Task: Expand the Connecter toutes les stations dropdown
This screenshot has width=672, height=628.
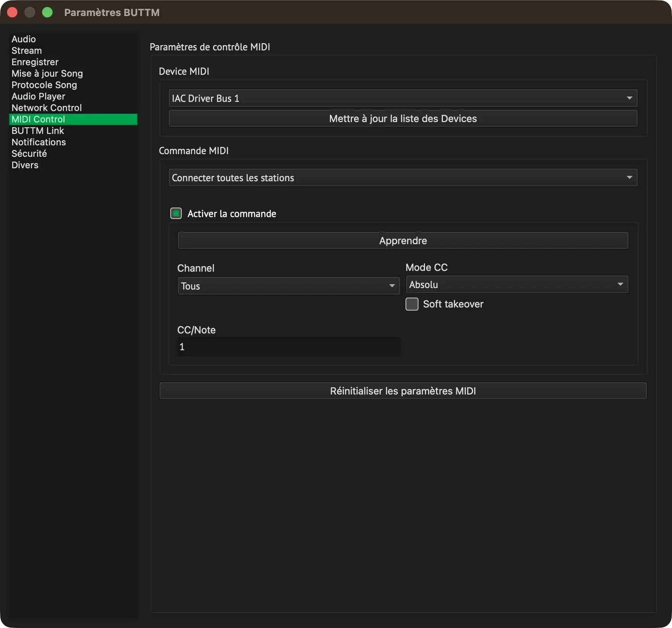Action: click(x=403, y=178)
